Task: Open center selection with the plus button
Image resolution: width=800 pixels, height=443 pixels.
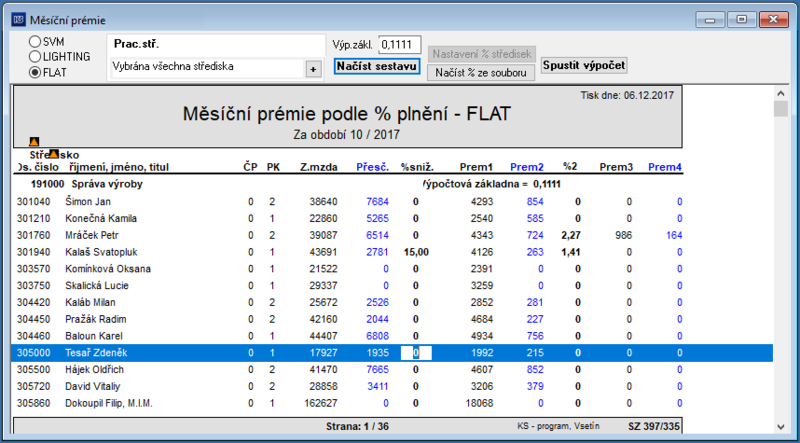Action: [313, 69]
